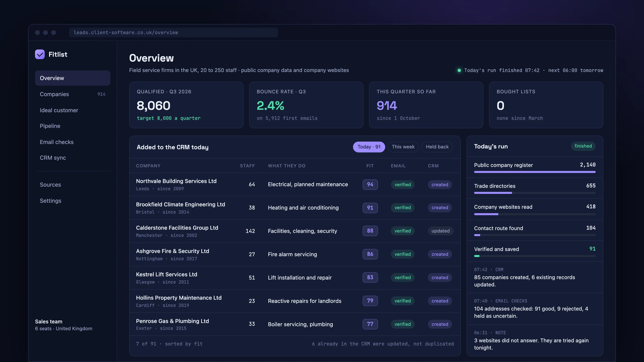This screenshot has height=362, width=644.
Task: Select Calderstone Facilities Group Ltd
Action: [295, 231]
